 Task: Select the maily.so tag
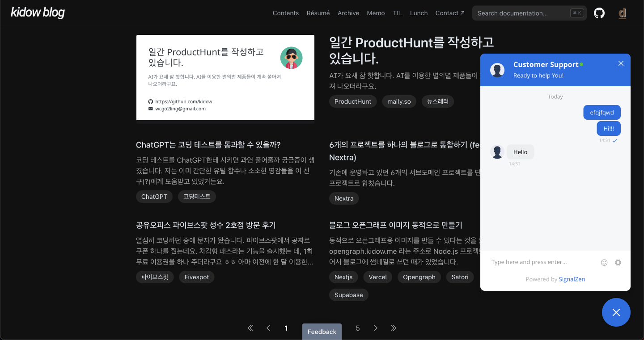click(399, 101)
